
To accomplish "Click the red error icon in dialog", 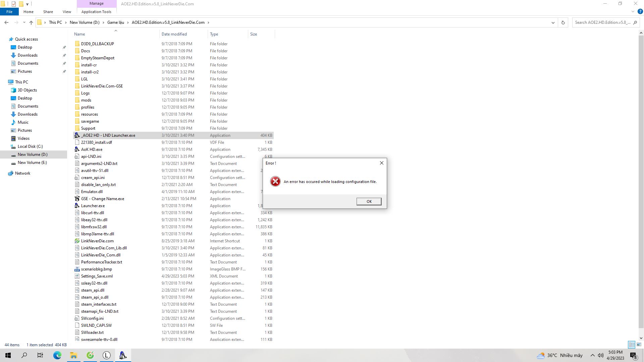I will point(275,181).
